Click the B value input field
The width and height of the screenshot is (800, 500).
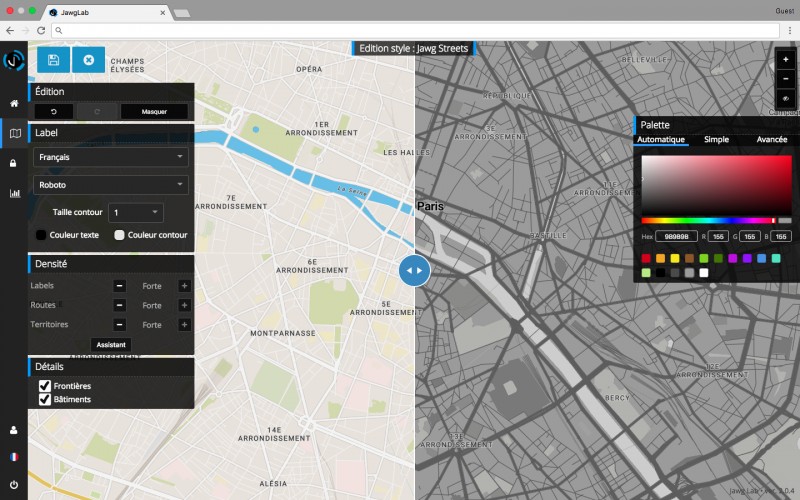(781, 236)
